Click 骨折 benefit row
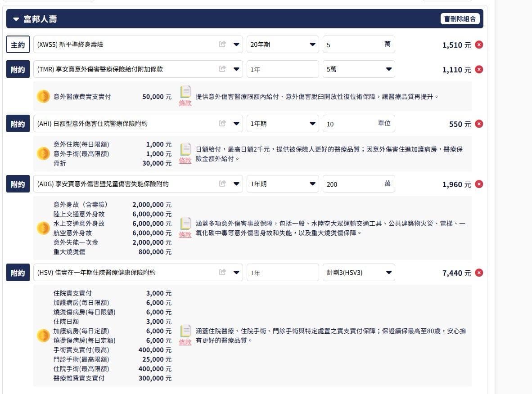 point(113,163)
